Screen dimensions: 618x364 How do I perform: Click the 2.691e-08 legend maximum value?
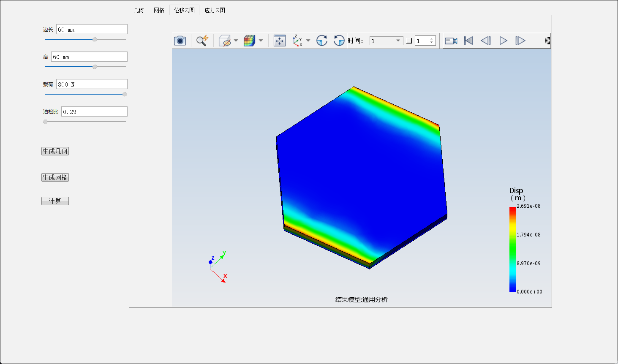coord(528,206)
